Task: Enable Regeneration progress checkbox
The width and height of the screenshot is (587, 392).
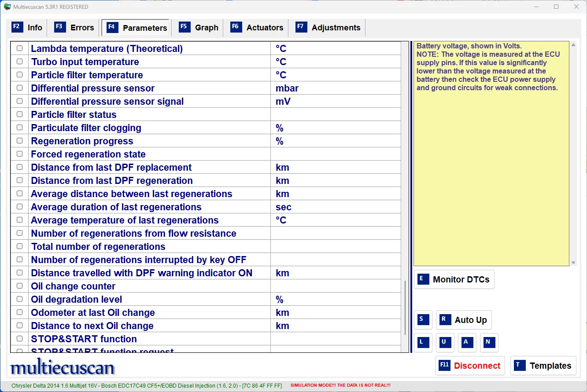Action: (19, 141)
